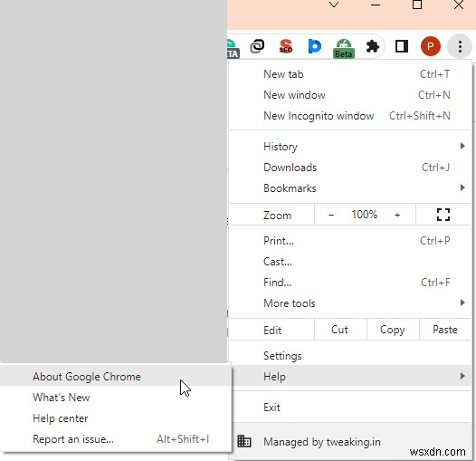
Task: Select New tab menu item
Action: [x=350, y=74]
